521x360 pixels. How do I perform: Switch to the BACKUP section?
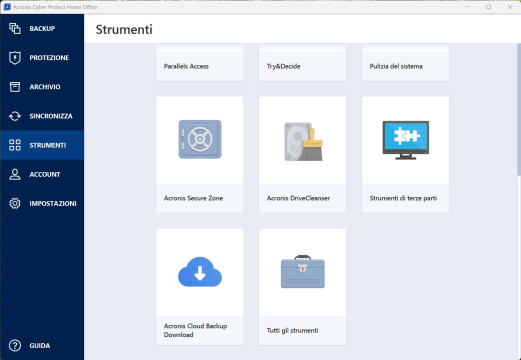coord(42,29)
